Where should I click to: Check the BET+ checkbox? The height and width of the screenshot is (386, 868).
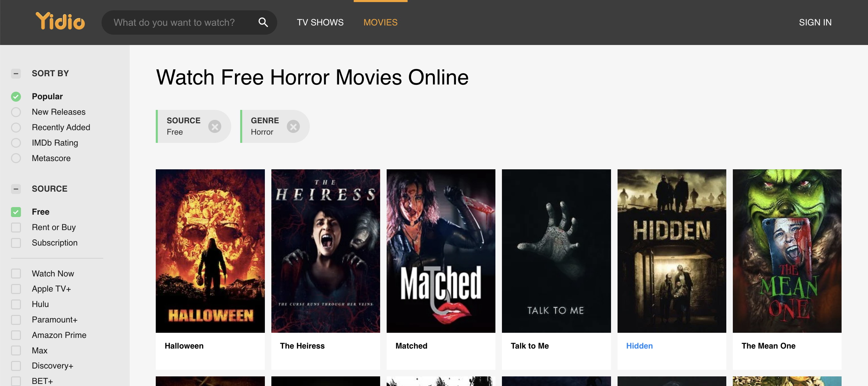(16, 381)
